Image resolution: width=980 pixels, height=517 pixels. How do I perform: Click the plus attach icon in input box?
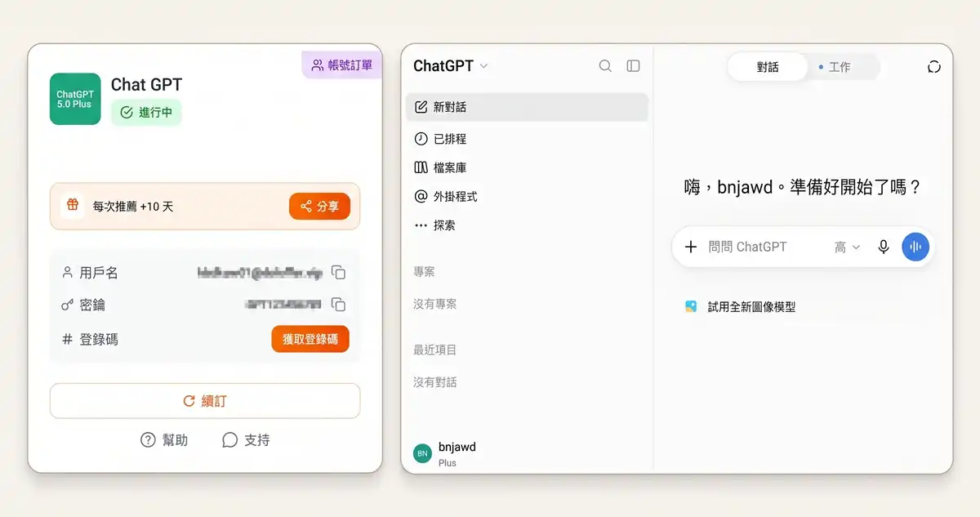(x=691, y=247)
